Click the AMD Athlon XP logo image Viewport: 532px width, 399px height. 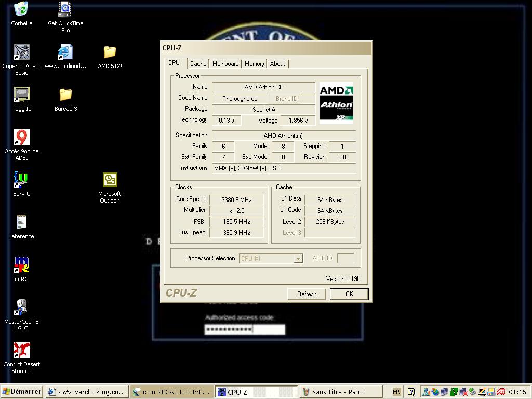(x=336, y=103)
